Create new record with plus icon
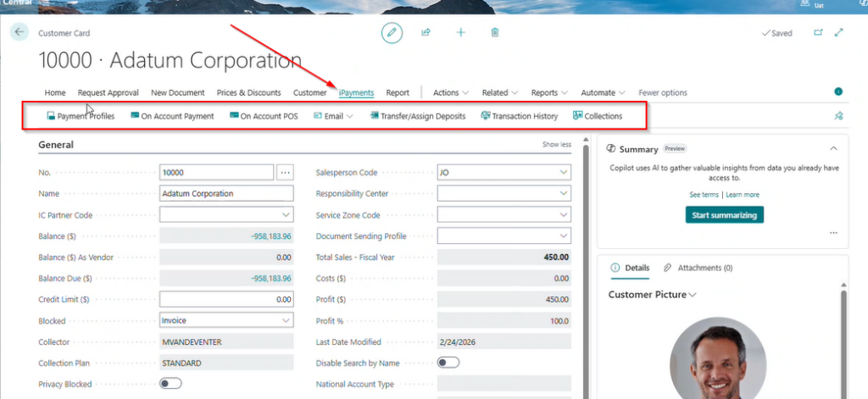 point(460,33)
